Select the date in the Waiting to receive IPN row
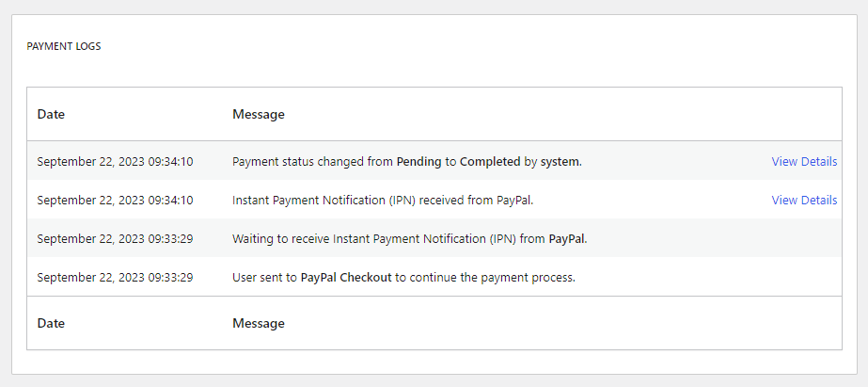Screen dimensions: 868x387 pyautogui.click(x=115, y=239)
